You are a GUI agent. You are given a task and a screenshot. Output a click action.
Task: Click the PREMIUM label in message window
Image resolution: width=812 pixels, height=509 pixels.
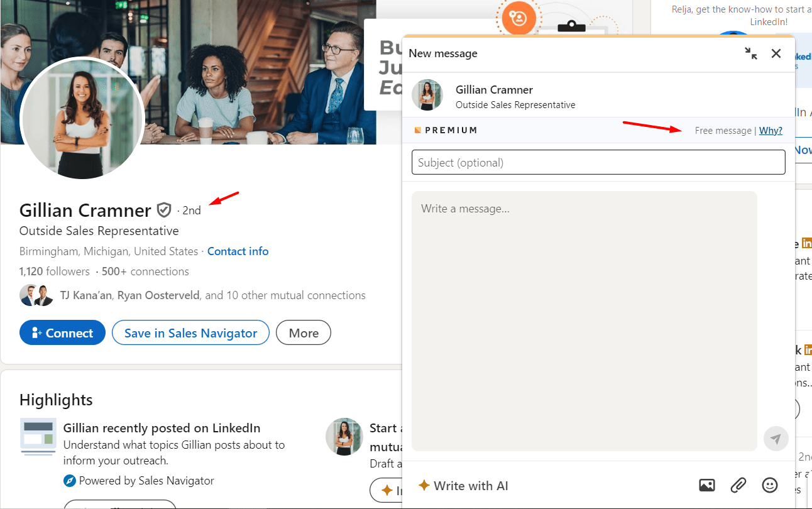[x=446, y=130]
